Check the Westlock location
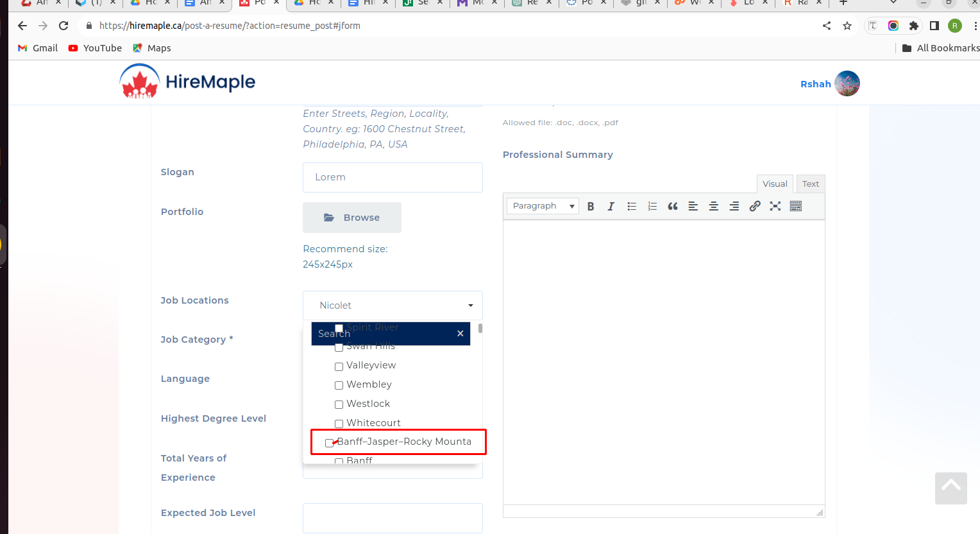The width and height of the screenshot is (980, 534). click(339, 405)
